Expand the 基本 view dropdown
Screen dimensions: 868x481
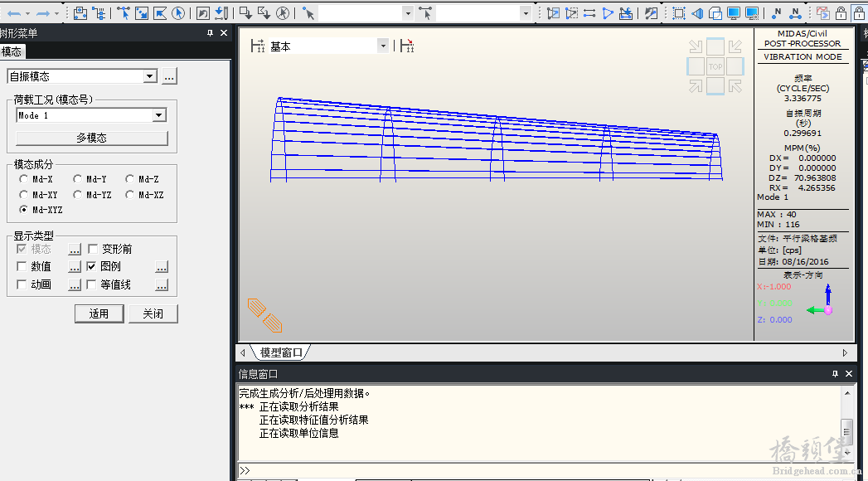coord(382,46)
